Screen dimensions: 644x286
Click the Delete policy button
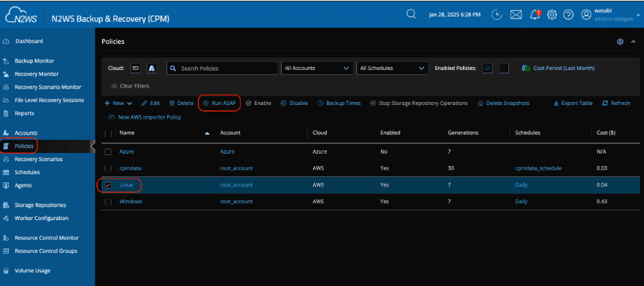coord(181,103)
